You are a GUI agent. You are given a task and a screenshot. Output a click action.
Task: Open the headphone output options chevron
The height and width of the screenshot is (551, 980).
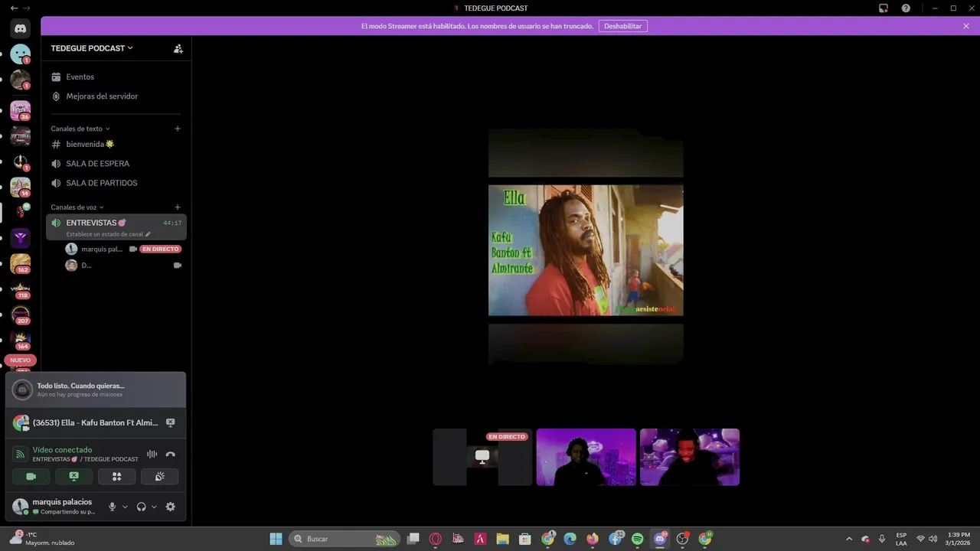(154, 507)
